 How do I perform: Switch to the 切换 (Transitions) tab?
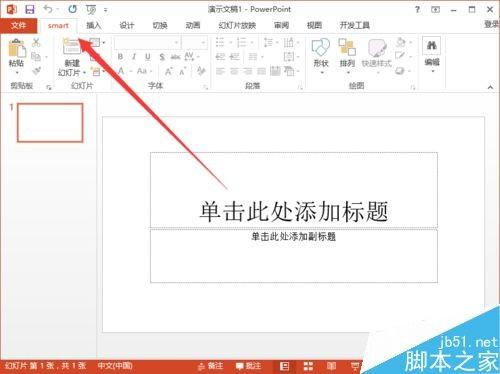(160, 25)
